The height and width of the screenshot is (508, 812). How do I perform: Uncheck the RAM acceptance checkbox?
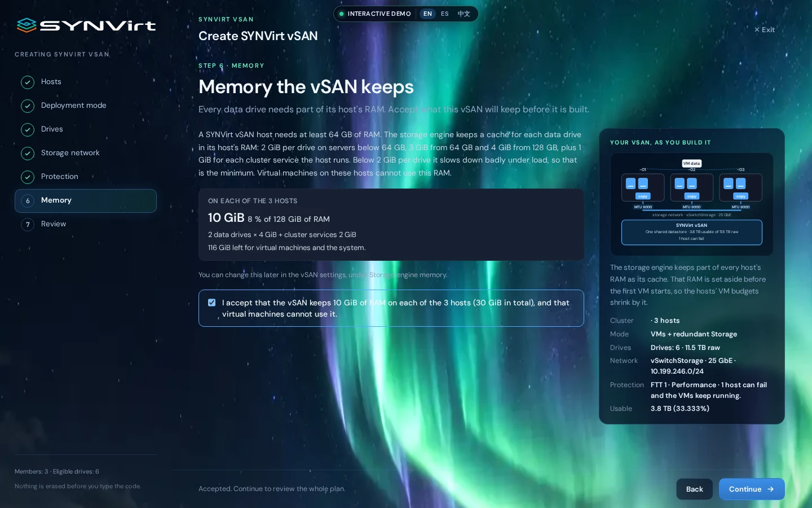point(211,303)
